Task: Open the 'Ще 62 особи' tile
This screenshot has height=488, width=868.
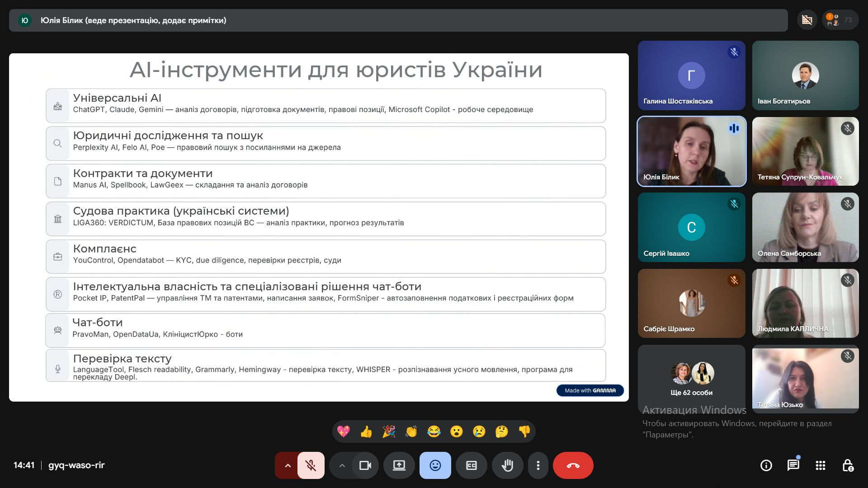Action: pyautogui.click(x=691, y=379)
